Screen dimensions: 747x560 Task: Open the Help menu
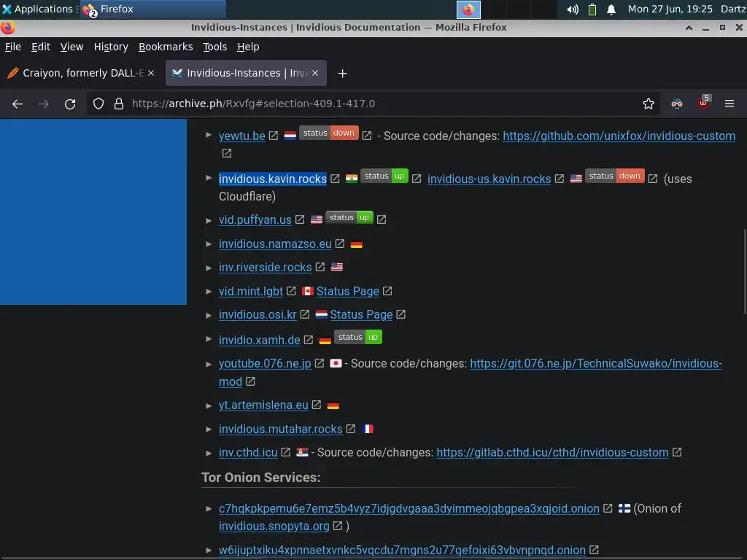coord(248,47)
